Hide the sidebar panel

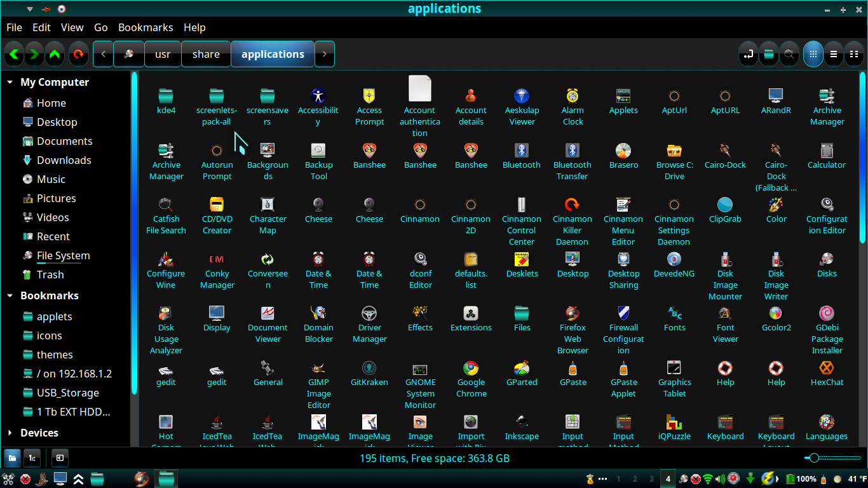tap(59, 457)
